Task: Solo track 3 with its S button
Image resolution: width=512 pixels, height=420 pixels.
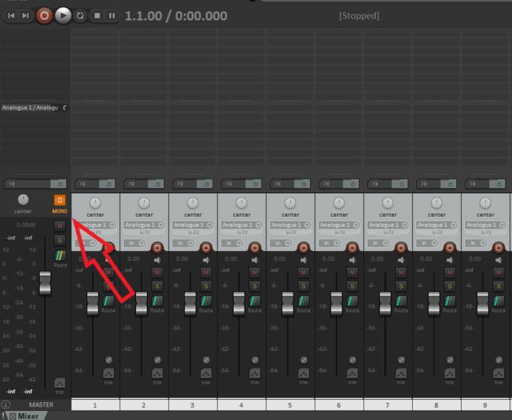Action: coord(206,286)
